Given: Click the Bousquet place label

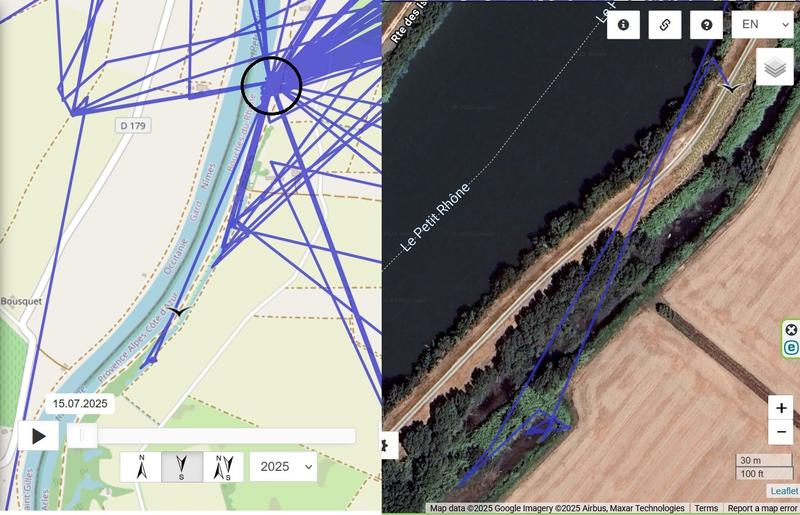Looking at the screenshot, I should tap(21, 301).
